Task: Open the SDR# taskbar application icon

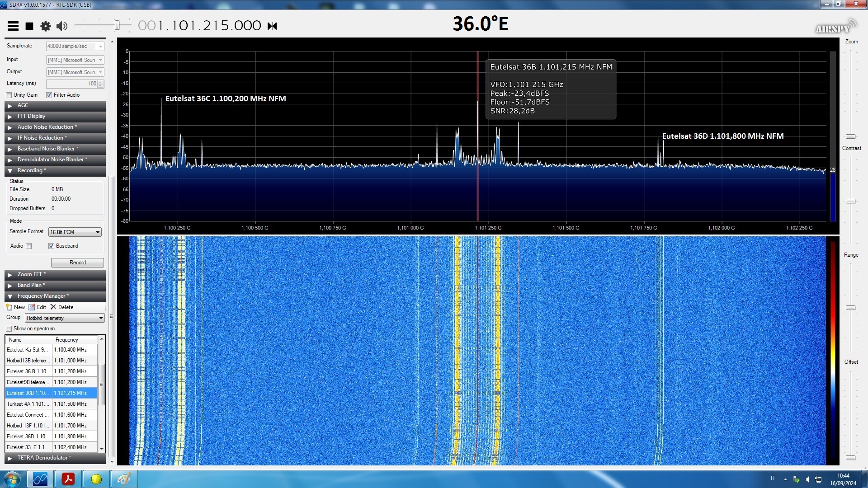Action: 40,479
